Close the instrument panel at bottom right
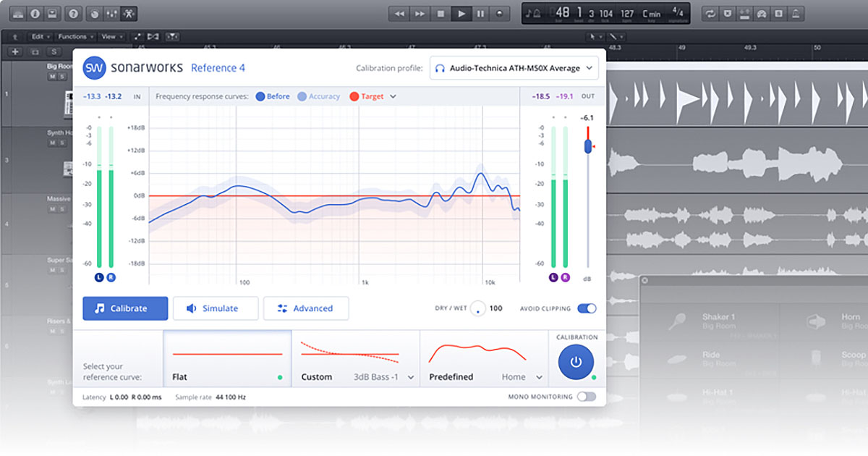Image resolution: width=868 pixels, height=456 pixels. [x=645, y=280]
